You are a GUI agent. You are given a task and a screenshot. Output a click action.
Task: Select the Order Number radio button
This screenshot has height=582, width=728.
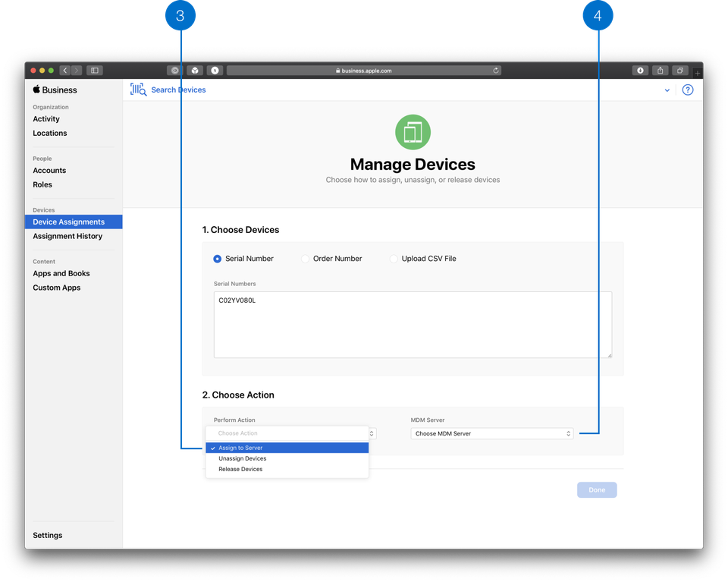pos(306,259)
